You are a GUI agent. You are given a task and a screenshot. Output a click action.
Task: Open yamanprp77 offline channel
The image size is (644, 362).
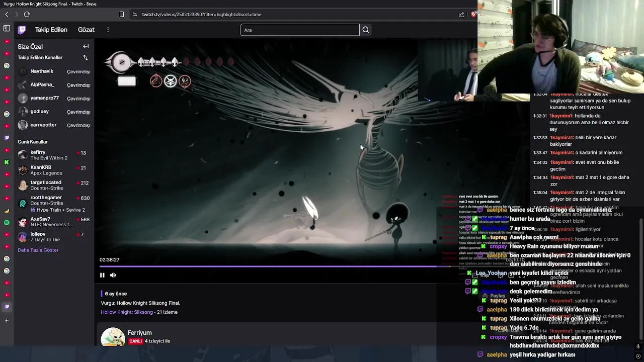point(54,99)
